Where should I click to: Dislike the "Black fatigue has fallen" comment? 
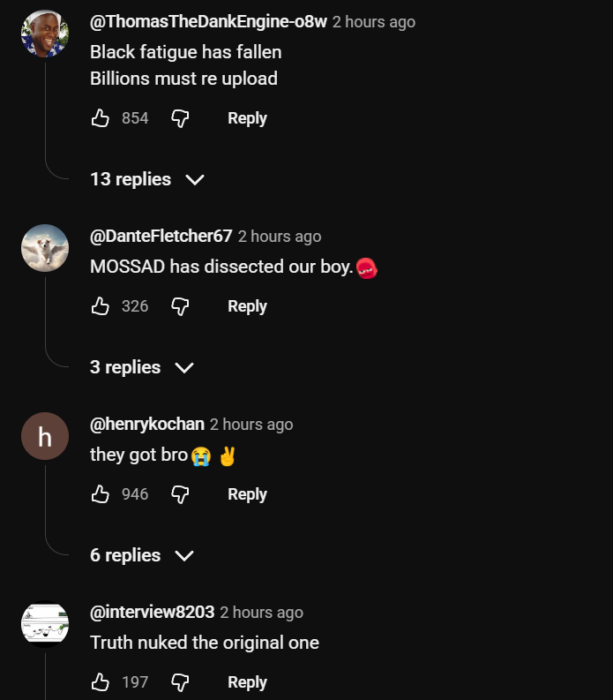(180, 118)
